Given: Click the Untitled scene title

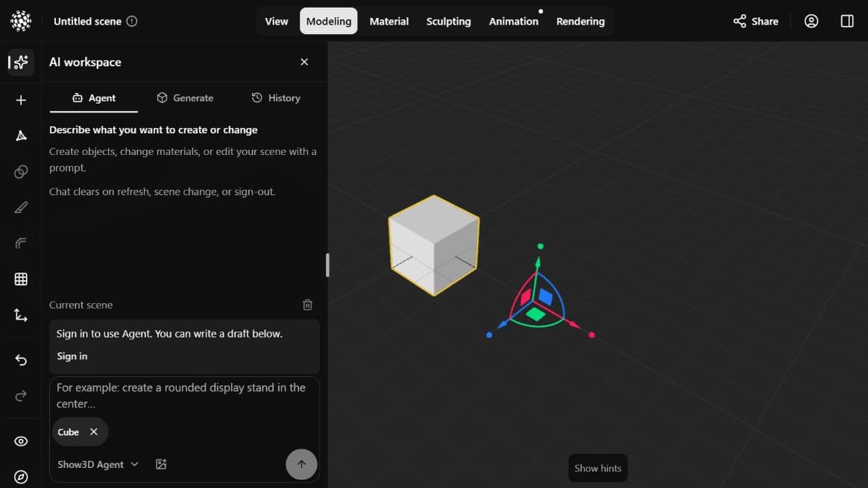Looking at the screenshot, I should click(87, 21).
